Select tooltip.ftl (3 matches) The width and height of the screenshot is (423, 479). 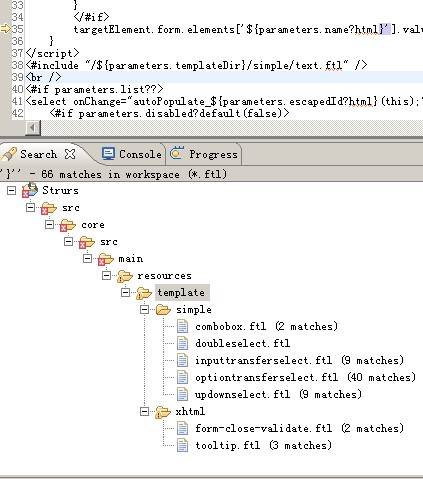[263, 445]
